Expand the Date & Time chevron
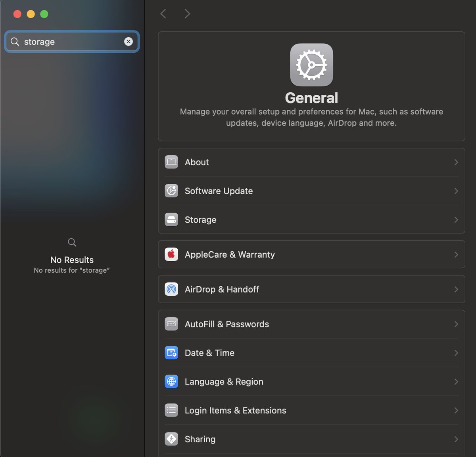 [456, 353]
